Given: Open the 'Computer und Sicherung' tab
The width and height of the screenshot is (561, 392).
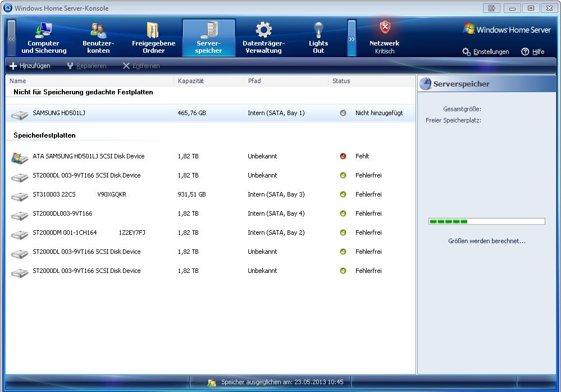Looking at the screenshot, I should pos(44,38).
